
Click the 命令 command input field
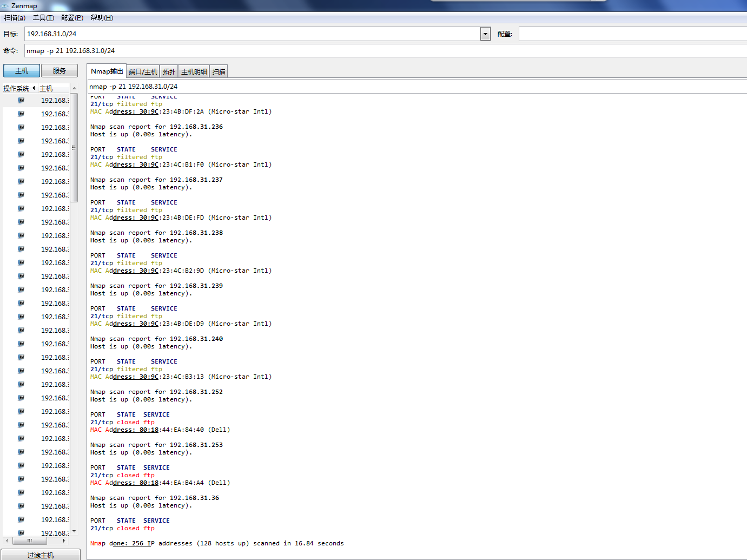[x=386, y=50]
